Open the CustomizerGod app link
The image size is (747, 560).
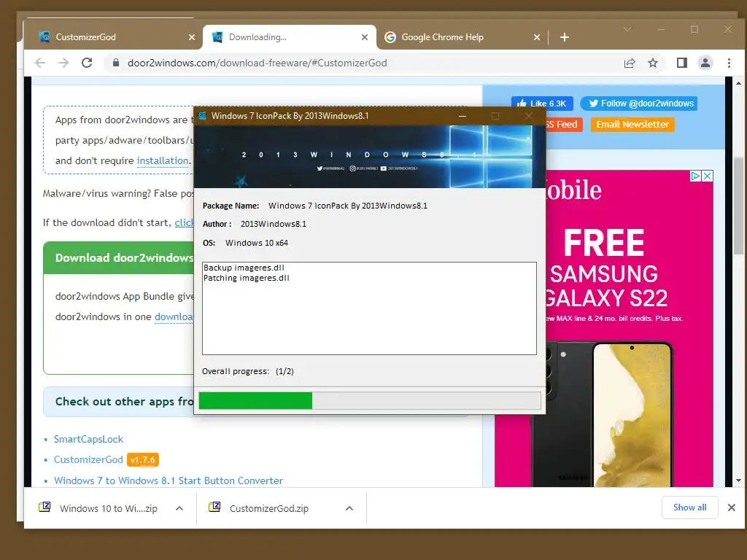88,459
